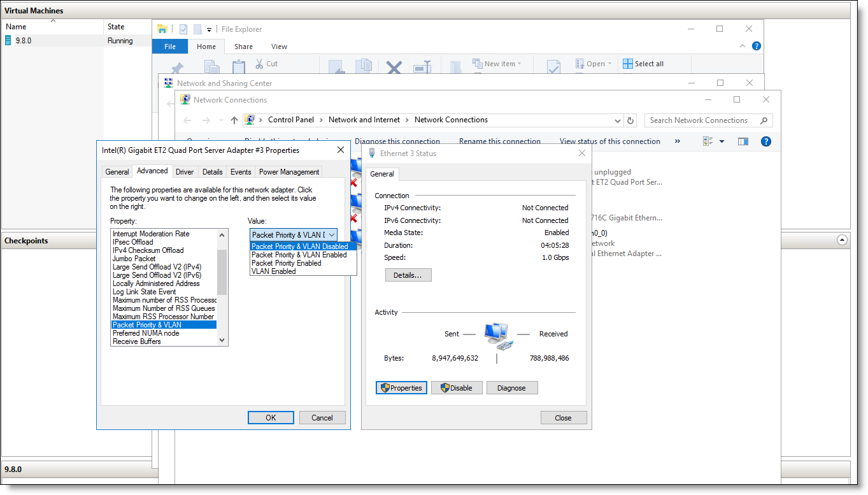Click OK in adapter Properties dialog
This screenshot has width=868, height=495.
[271, 418]
